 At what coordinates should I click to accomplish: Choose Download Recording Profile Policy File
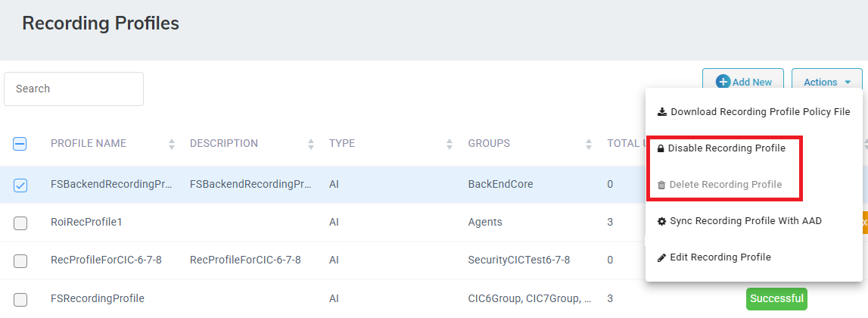point(754,112)
